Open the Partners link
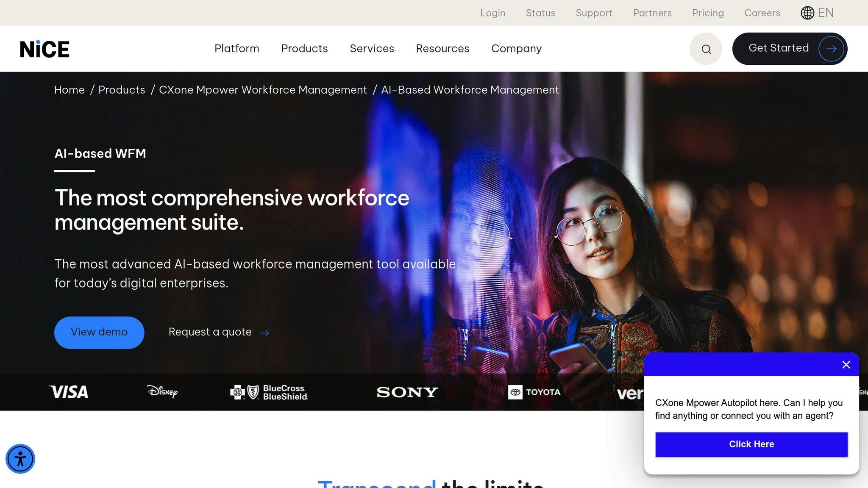 click(x=652, y=13)
